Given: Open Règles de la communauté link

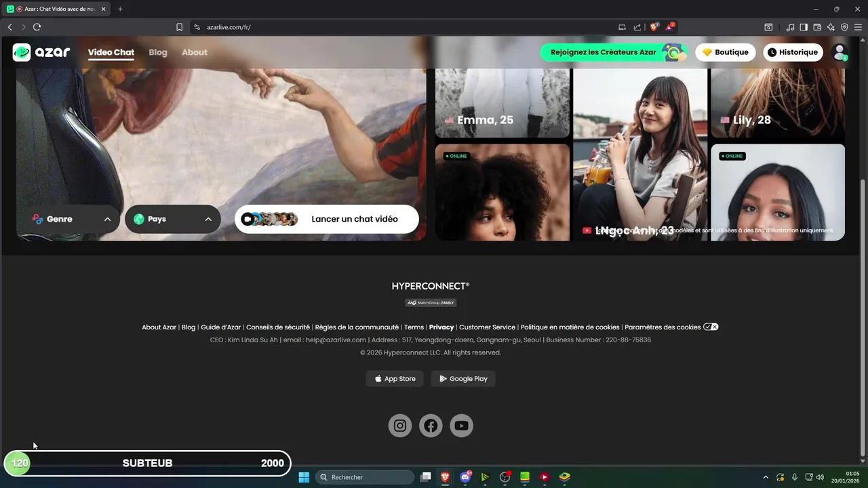Looking at the screenshot, I should point(357,327).
